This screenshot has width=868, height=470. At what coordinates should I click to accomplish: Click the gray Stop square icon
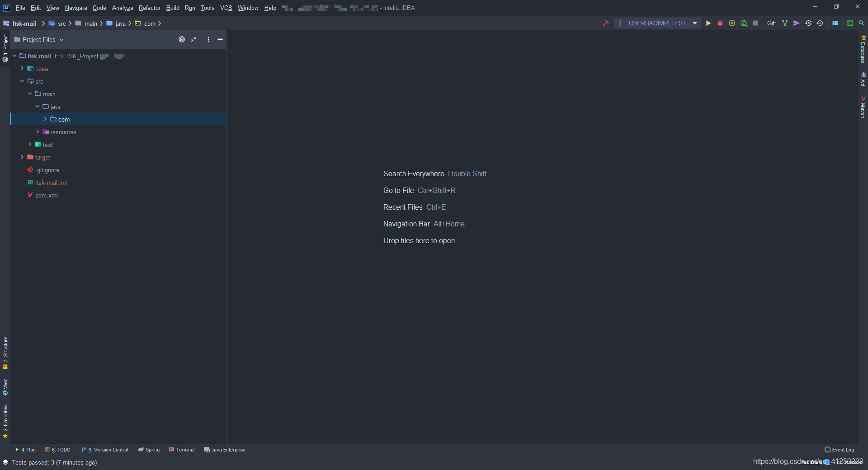pos(755,23)
